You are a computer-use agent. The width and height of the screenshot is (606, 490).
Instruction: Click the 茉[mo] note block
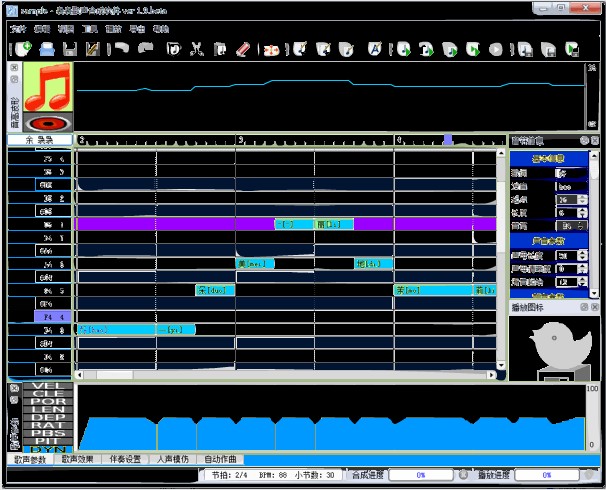(x=433, y=290)
